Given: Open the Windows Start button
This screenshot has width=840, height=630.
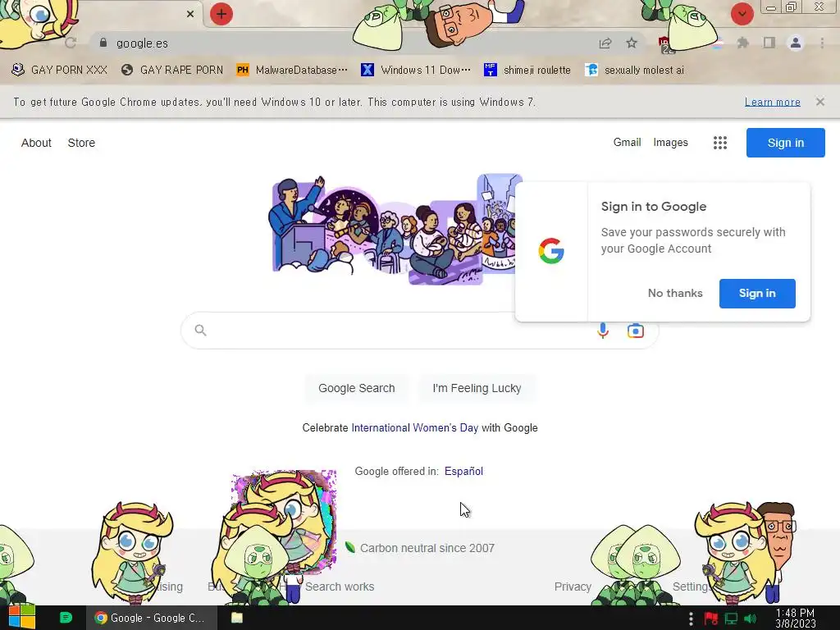Looking at the screenshot, I should tap(21, 618).
